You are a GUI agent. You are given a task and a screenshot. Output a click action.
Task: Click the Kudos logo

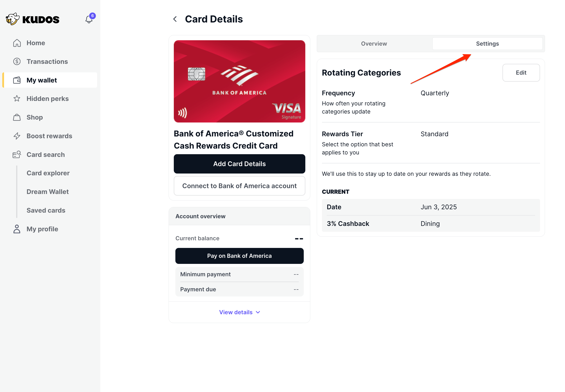point(33,19)
